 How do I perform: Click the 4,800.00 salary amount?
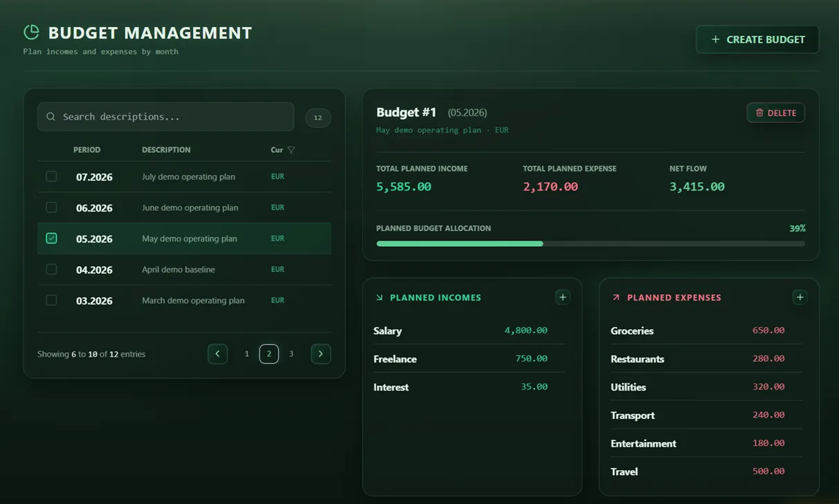click(526, 330)
